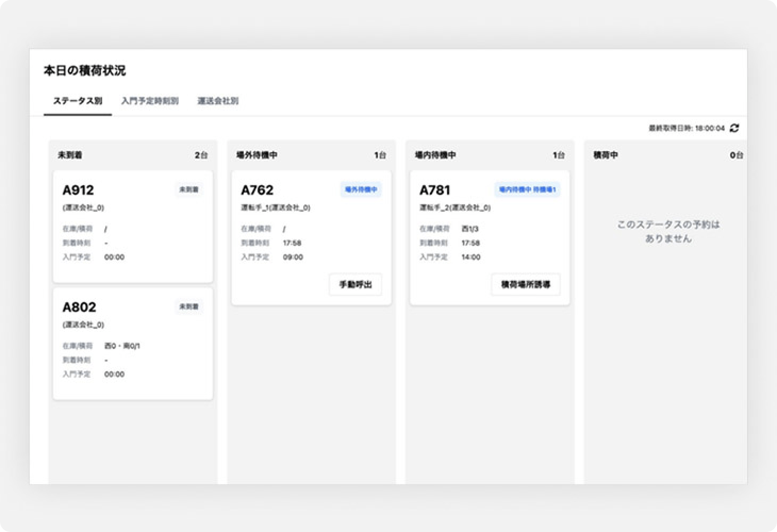Click the 本日の積荷状況 page title
This screenshot has height=532, width=777.
pos(85,71)
